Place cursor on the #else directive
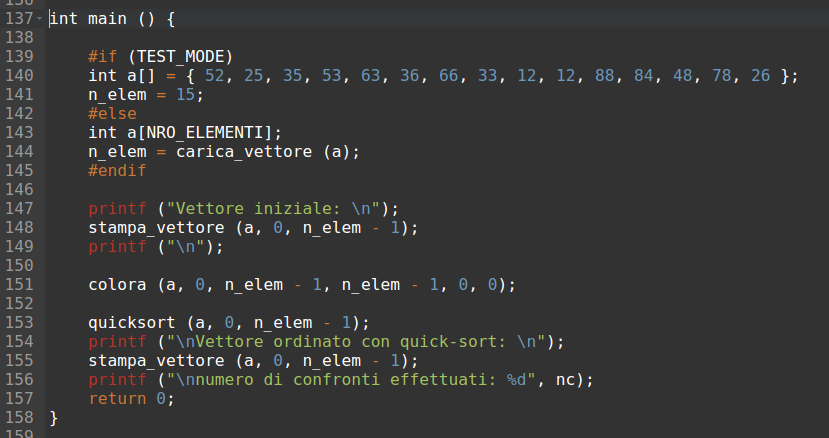The width and height of the screenshot is (829, 438). point(112,114)
